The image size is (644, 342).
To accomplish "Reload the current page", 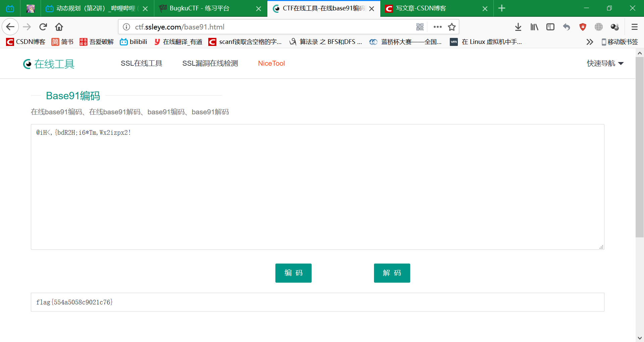I will click(43, 27).
